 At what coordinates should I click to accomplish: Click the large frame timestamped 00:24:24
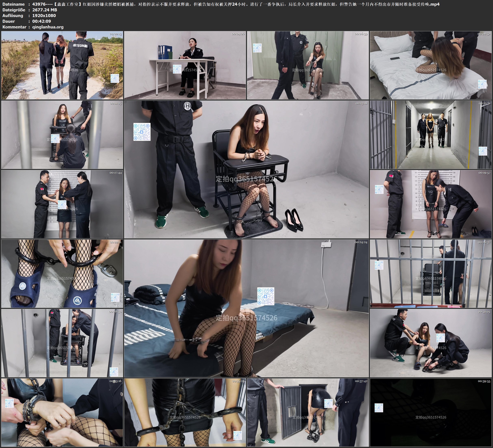coord(246,308)
